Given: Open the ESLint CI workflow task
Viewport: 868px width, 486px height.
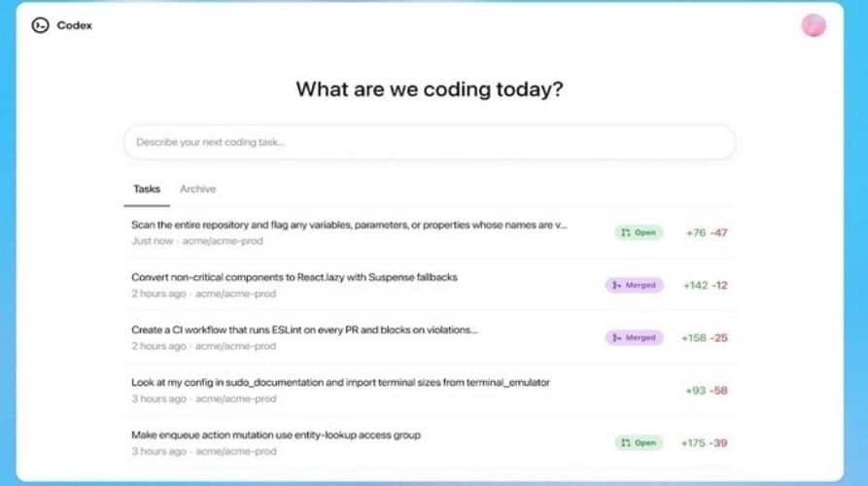Looking at the screenshot, I should 304,330.
